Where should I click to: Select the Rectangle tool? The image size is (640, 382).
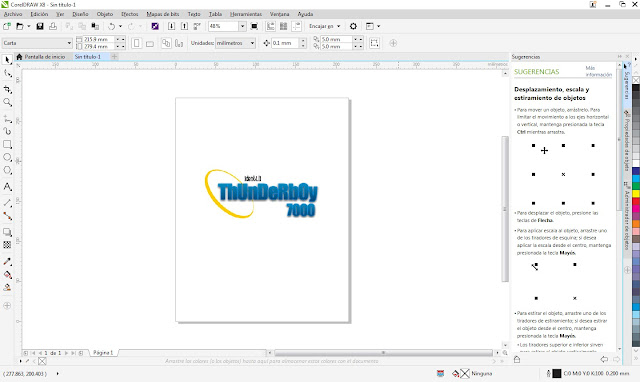(x=7, y=144)
